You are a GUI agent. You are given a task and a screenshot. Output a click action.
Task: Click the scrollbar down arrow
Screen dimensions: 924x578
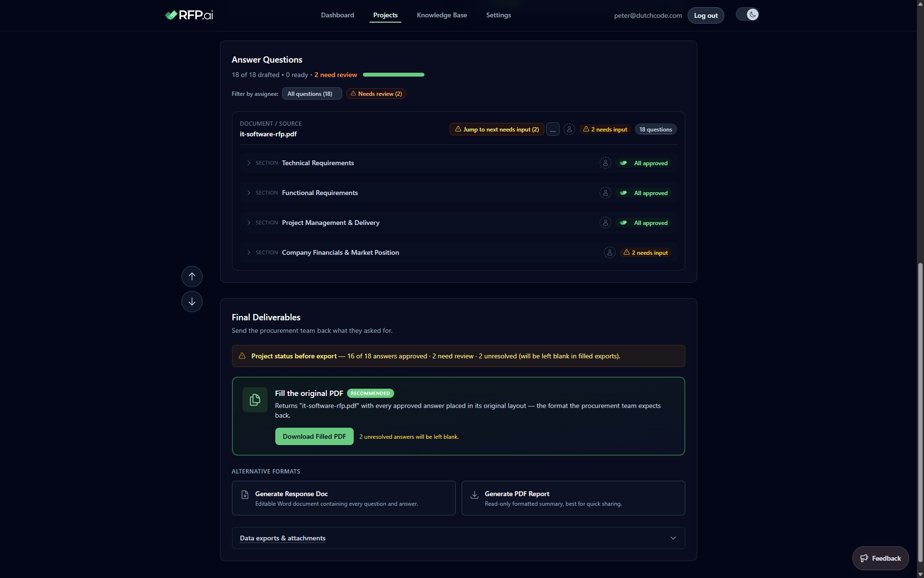coord(920,574)
